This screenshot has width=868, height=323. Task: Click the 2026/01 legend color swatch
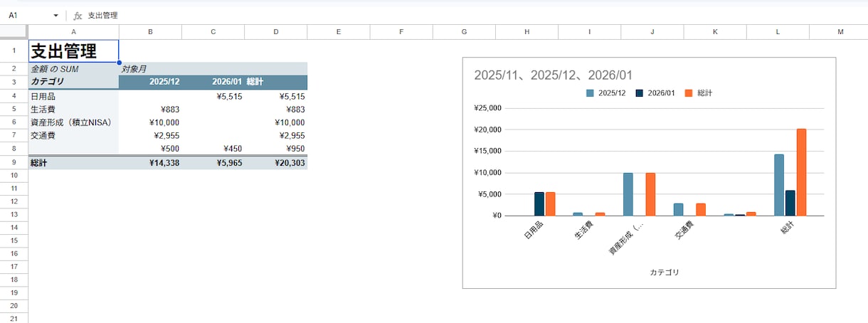point(639,93)
